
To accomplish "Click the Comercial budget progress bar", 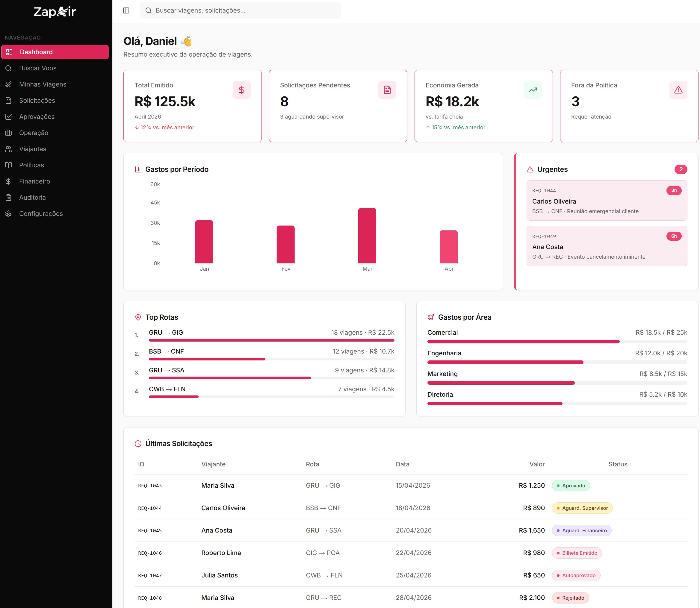I will [557, 342].
